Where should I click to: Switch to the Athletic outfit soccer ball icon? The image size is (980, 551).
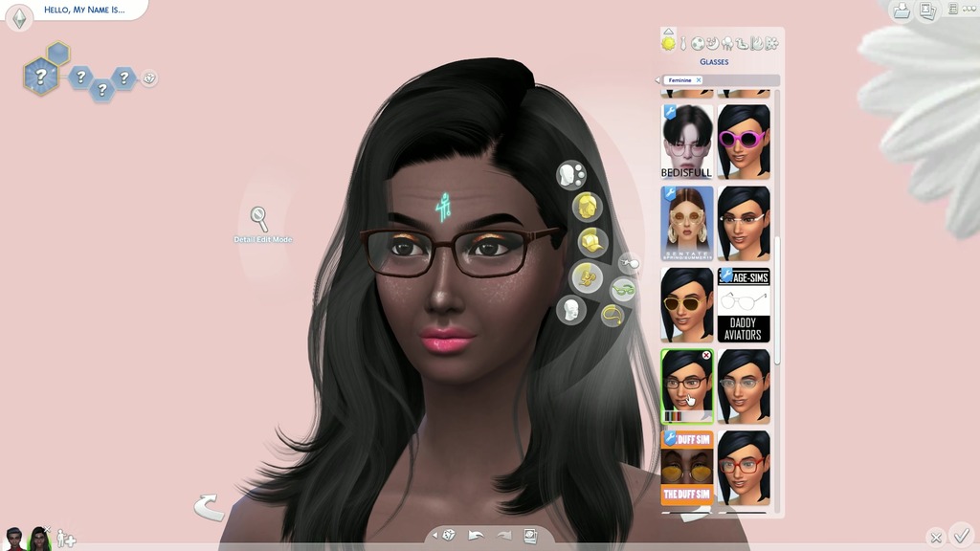[x=698, y=43]
